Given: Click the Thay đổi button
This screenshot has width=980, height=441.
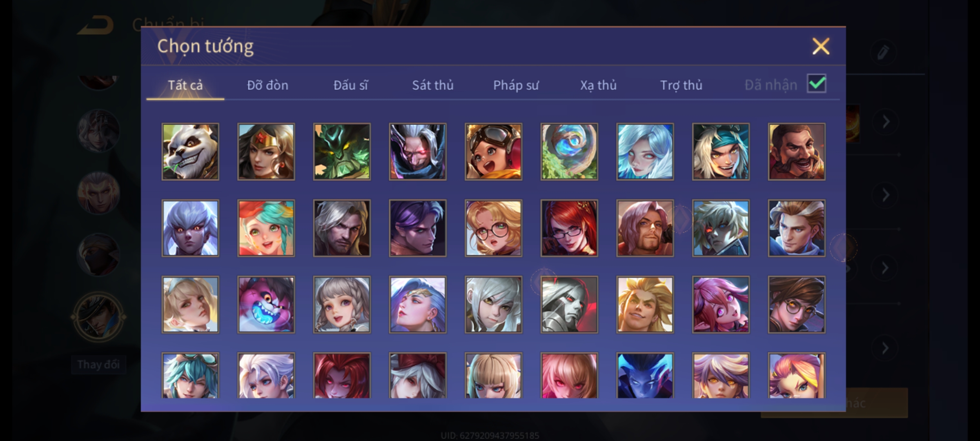Looking at the screenshot, I should coord(98,364).
